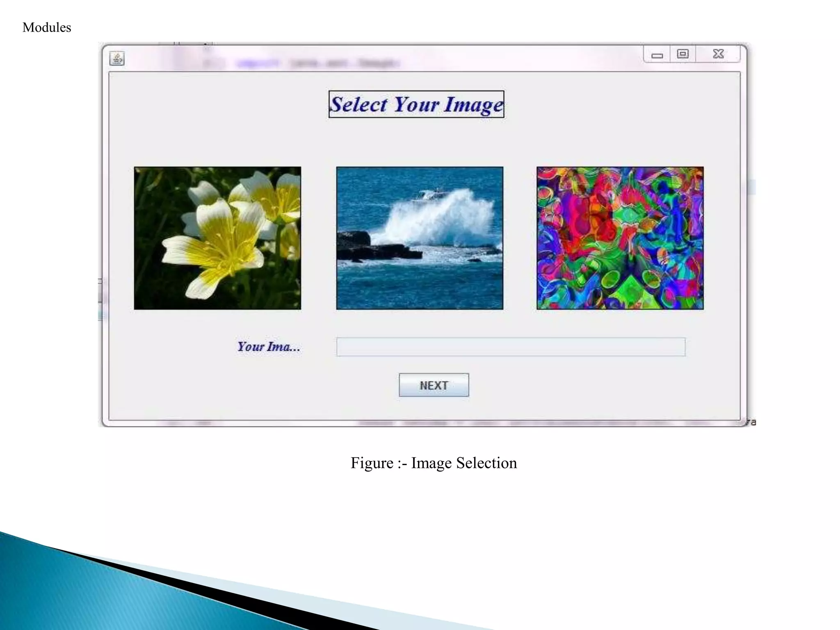Viewport: 840px width, 630px height.
Task: Close the image selection dialog window
Action: coord(718,54)
